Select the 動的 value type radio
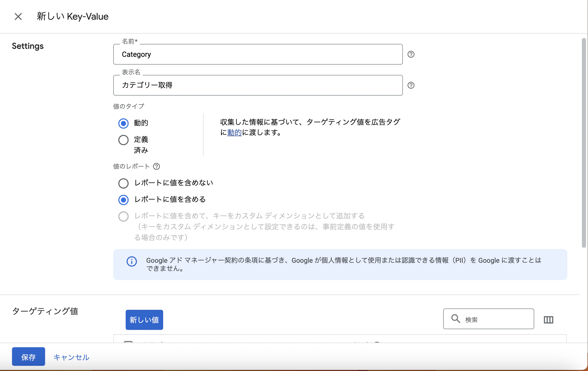The image size is (588, 371). 123,123
